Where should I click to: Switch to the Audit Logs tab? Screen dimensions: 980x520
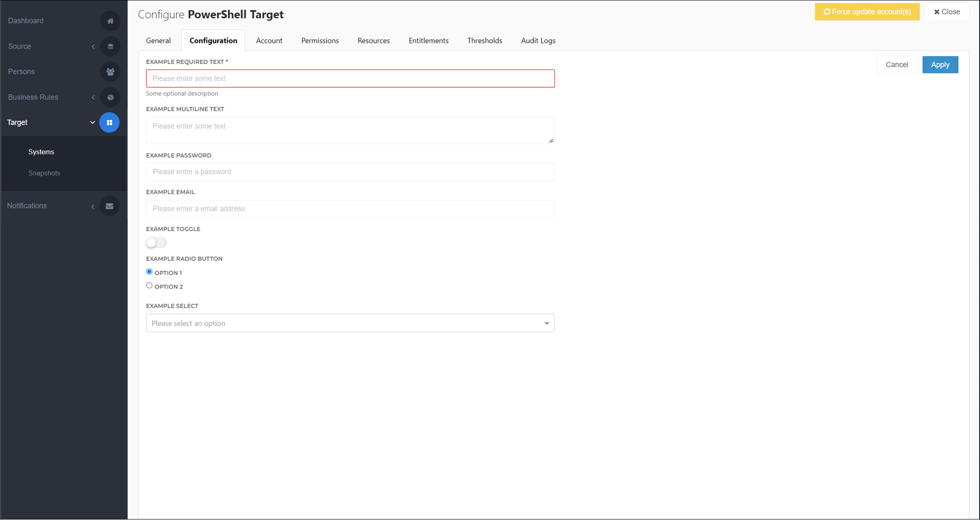coord(538,41)
